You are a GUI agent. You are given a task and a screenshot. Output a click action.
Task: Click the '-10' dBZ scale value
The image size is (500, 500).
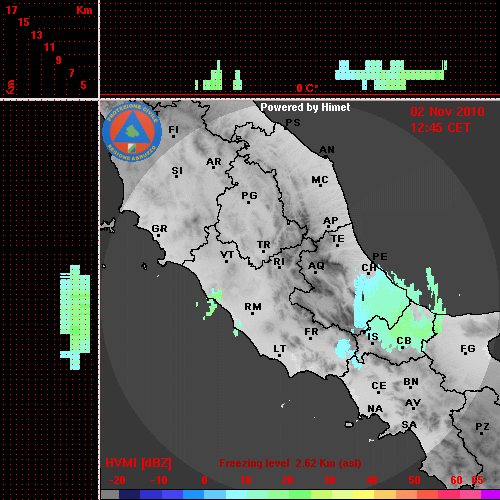pos(159,480)
